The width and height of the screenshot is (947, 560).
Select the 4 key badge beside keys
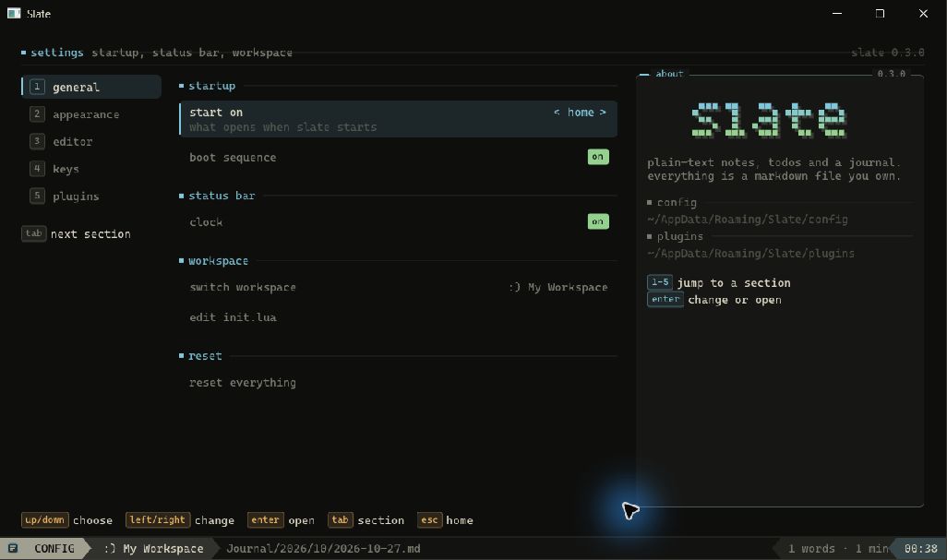pyautogui.click(x=37, y=168)
